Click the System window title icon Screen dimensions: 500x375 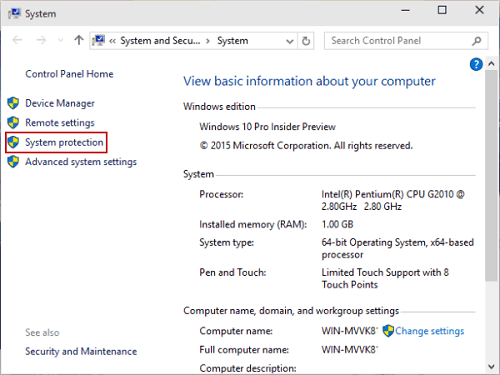(14, 14)
